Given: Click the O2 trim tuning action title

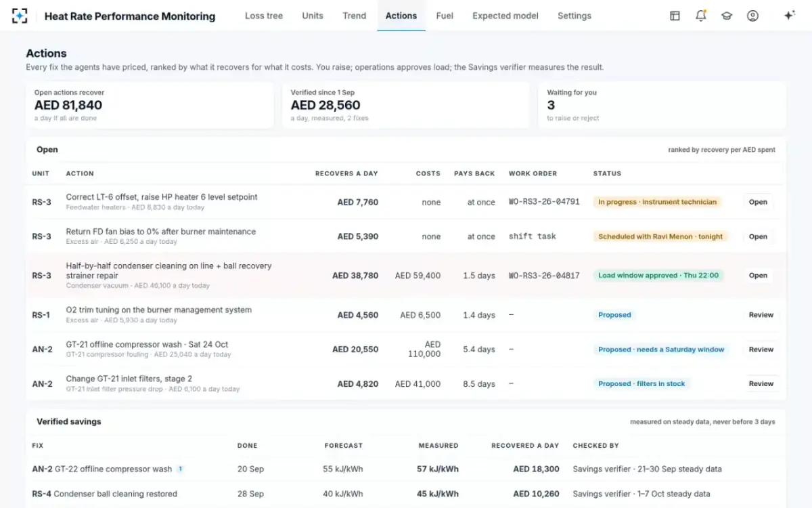Looking at the screenshot, I should tap(158, 310).
